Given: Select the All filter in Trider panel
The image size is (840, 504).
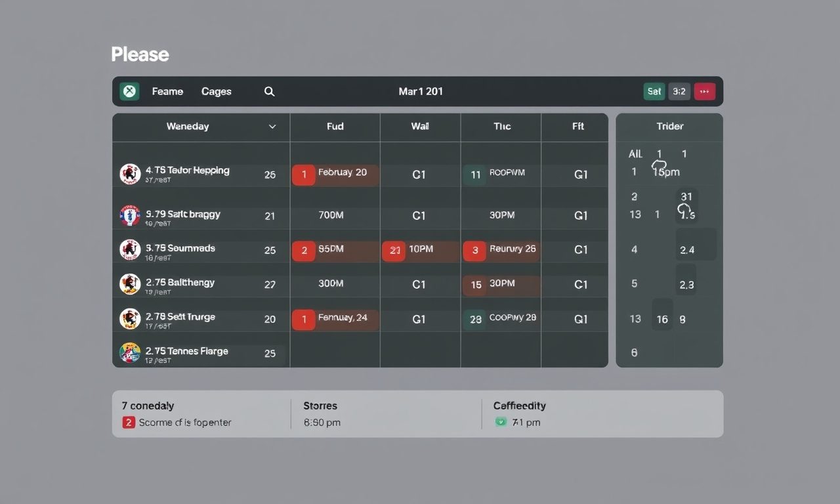Looking at the screenshot, I should tap(635, 154).
